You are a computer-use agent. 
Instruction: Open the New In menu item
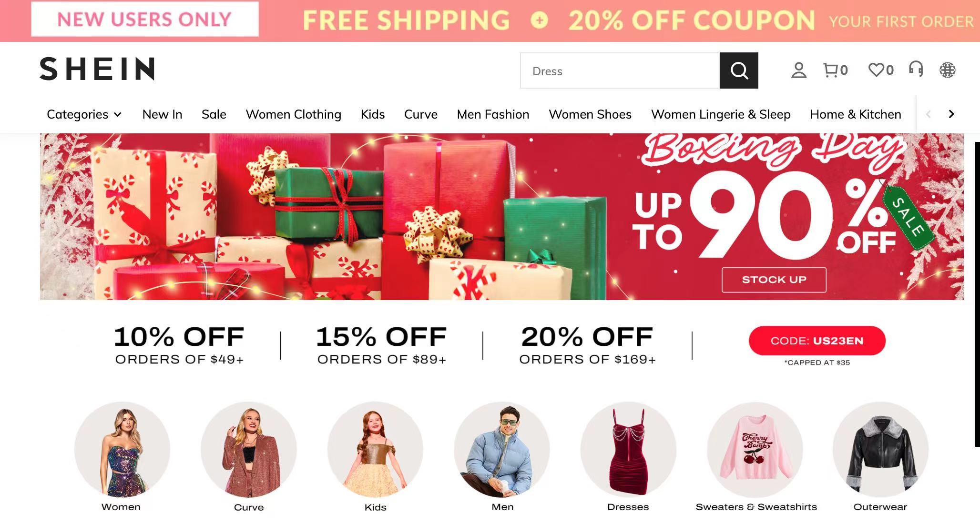click(162, 114)
